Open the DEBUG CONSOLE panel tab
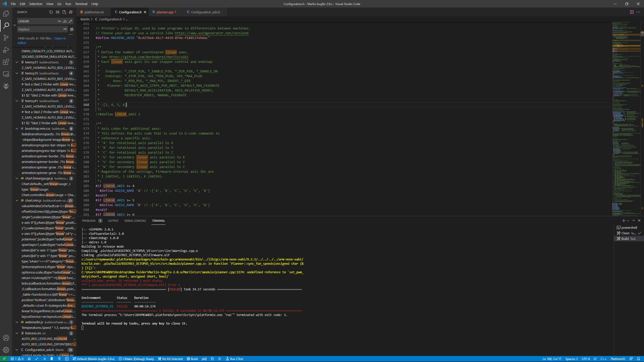The height and width of the screenshot is (362, 644). [135, 221]
